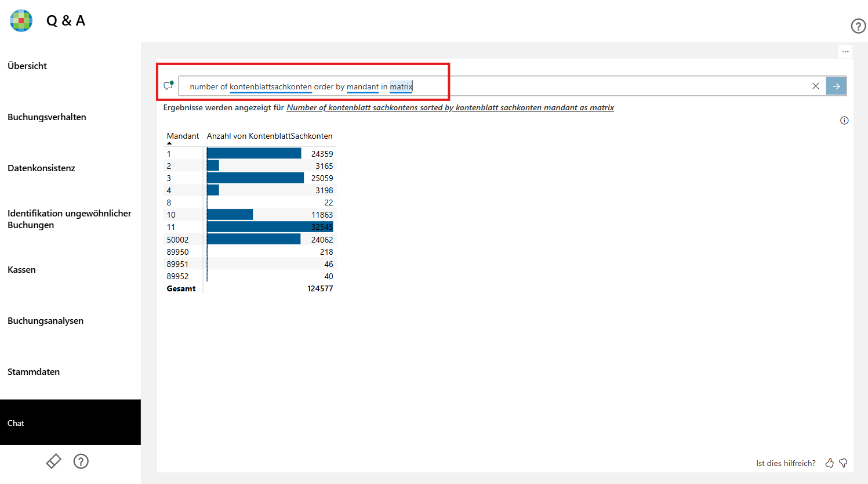Screen dimensions: 868x484
Task: Open the Buchungsverhalten page
Action: point(47,117)
